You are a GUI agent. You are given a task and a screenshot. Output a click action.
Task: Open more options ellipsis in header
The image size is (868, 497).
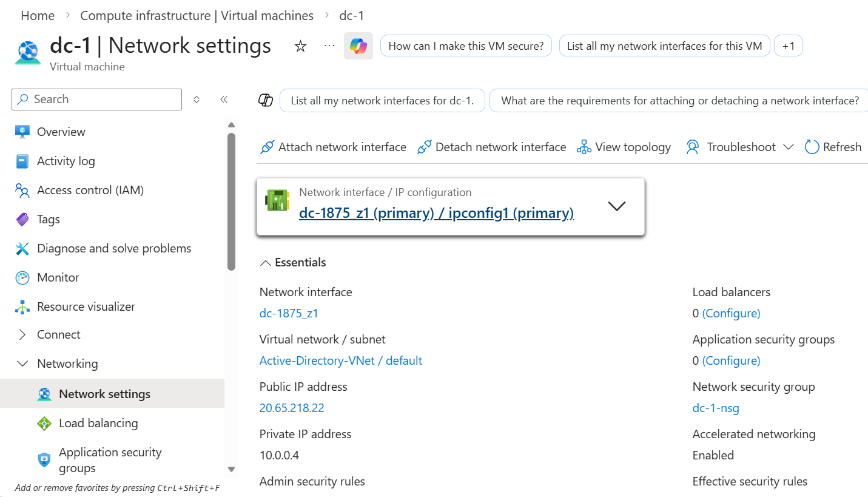pos(329,46)
